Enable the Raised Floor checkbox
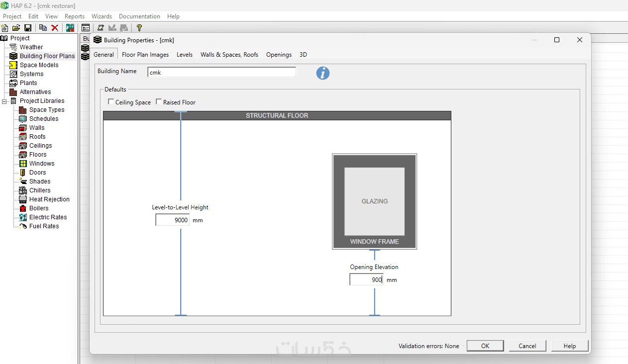The image size is (628, 364). pos(159,102)
